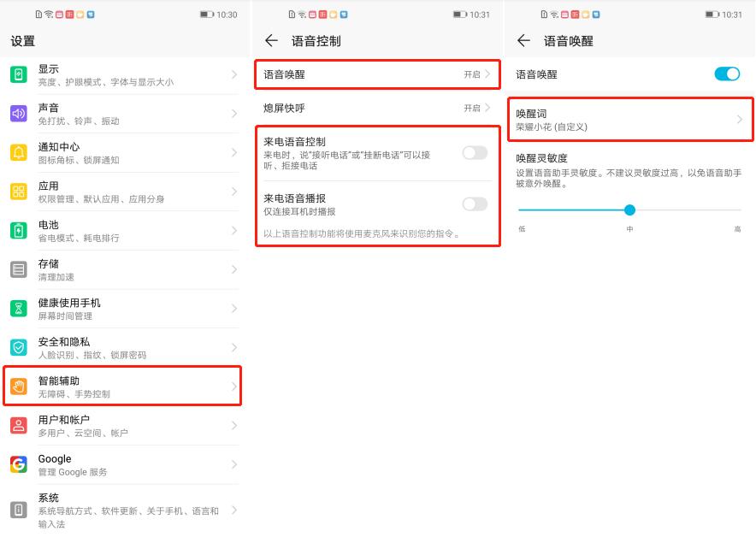Adjust the 唤醒灵敏度 sensitivity slider
The width and height of the screenshot is (756, 537).
(630, 209)
